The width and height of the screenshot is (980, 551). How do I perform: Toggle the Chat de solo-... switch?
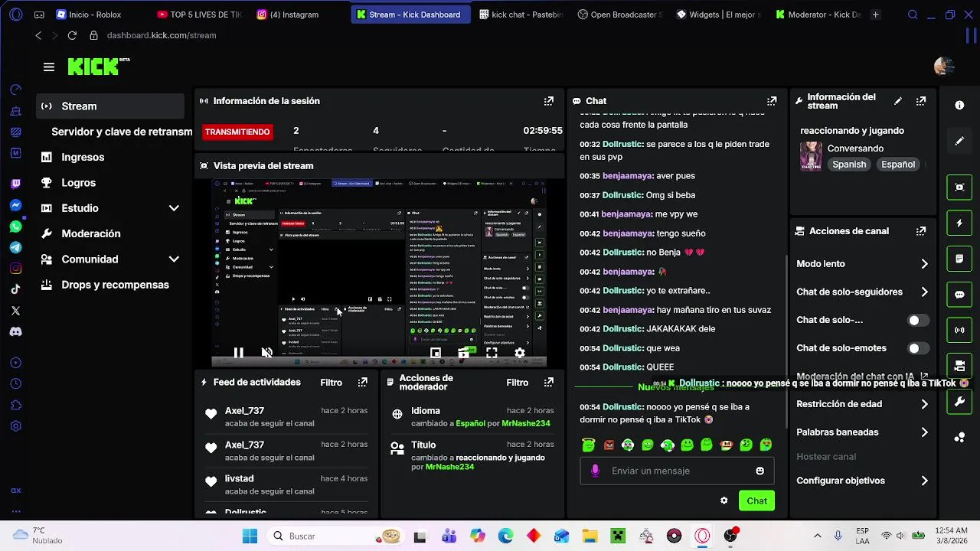pos(919,320)
